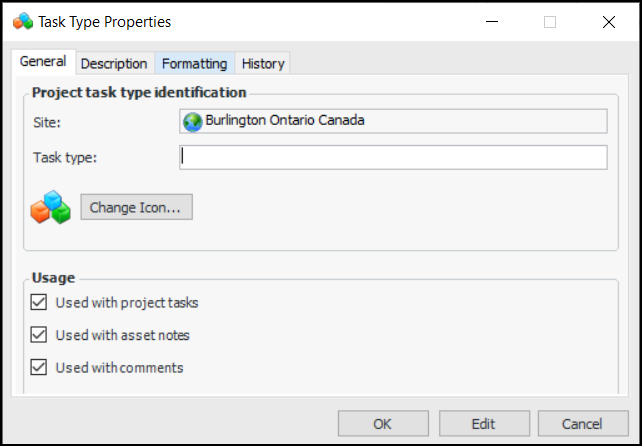The width and height of the screenshot is (642, 446).
Task: Click the Edit button
Action: pyautogui.click(x=483, y=424)
